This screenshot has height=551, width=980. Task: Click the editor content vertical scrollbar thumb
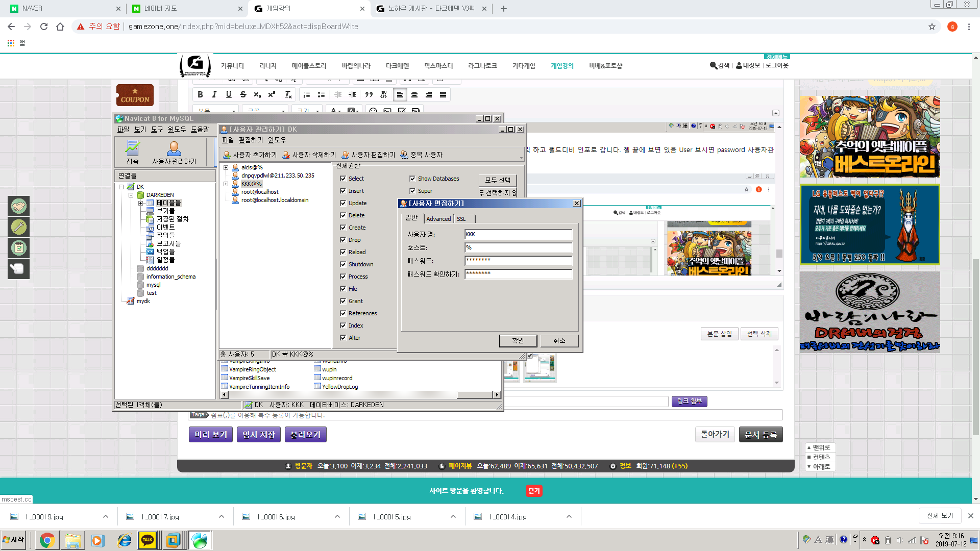tap(779, 254)
